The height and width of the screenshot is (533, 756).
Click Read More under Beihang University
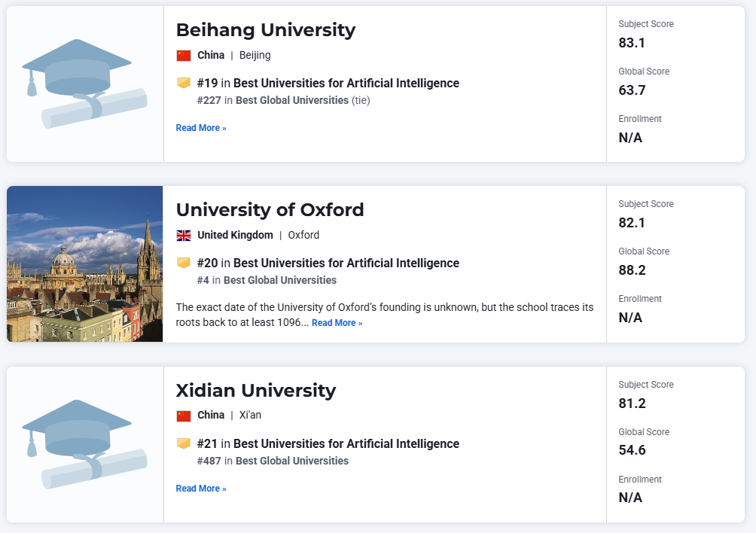pyautogui.click(x=200, y=128)
